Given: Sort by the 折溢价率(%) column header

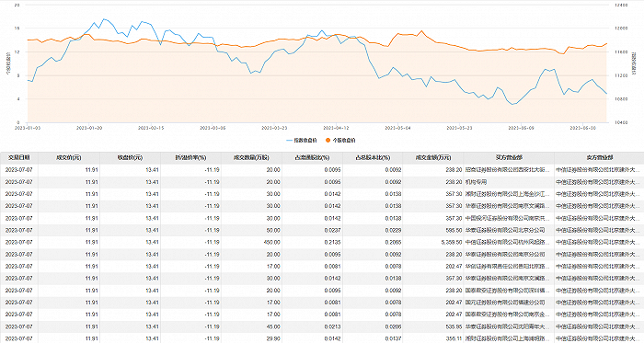Looking at the screenshot, I should pos(191,157).
